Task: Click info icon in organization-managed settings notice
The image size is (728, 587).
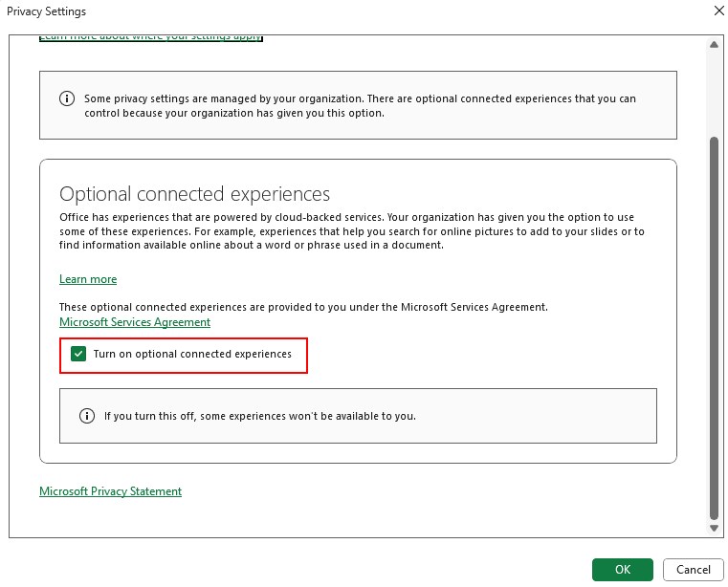Action: (x=67, y=99)
